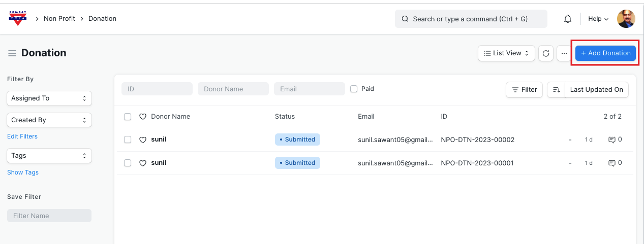
Task: Focus the Donor Name filter field
Action: click(233, 89)
